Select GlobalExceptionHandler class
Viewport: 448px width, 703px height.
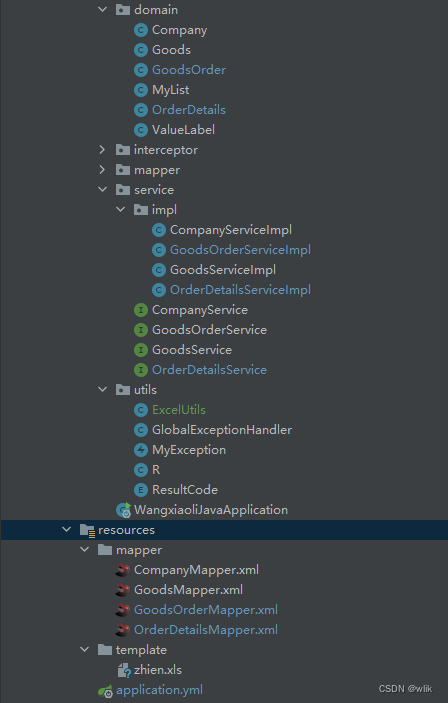(x=222, y=430)
